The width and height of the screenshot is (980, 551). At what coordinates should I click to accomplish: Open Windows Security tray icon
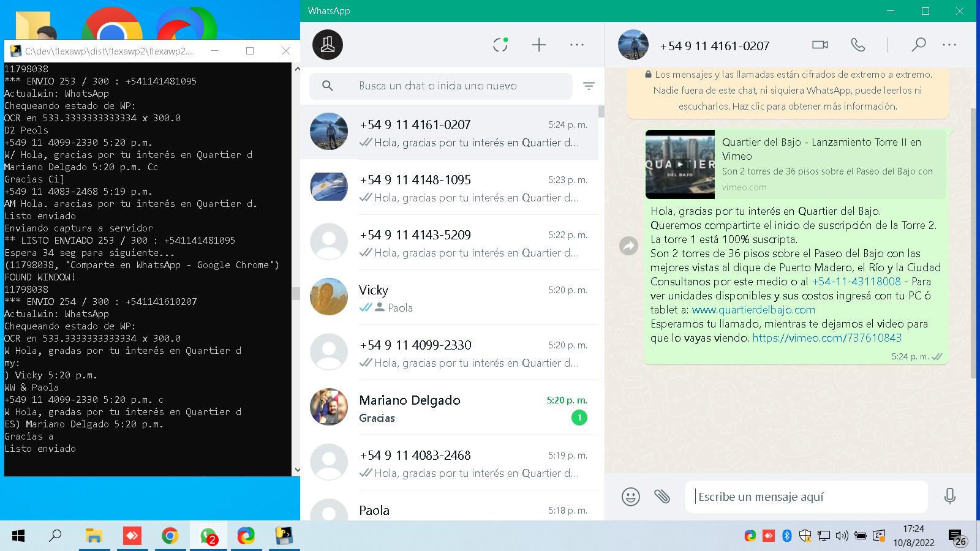pyautogui.click(x=805, y=536)
